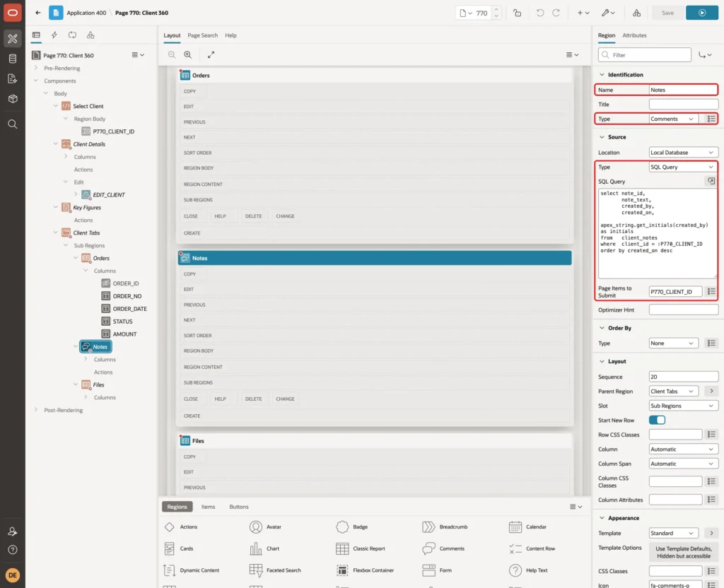
Task: Click the undo icon
Action: (539, 13)
